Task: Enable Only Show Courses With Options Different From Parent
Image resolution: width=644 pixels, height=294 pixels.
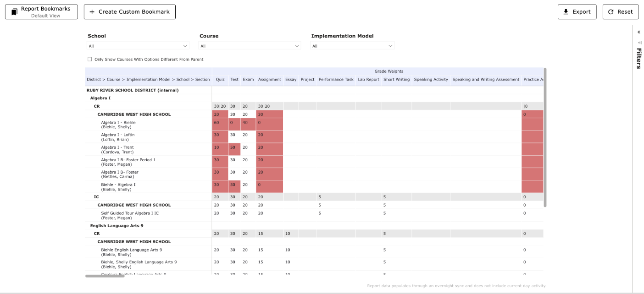Action: pyautogui.click(x=89, y=59)
